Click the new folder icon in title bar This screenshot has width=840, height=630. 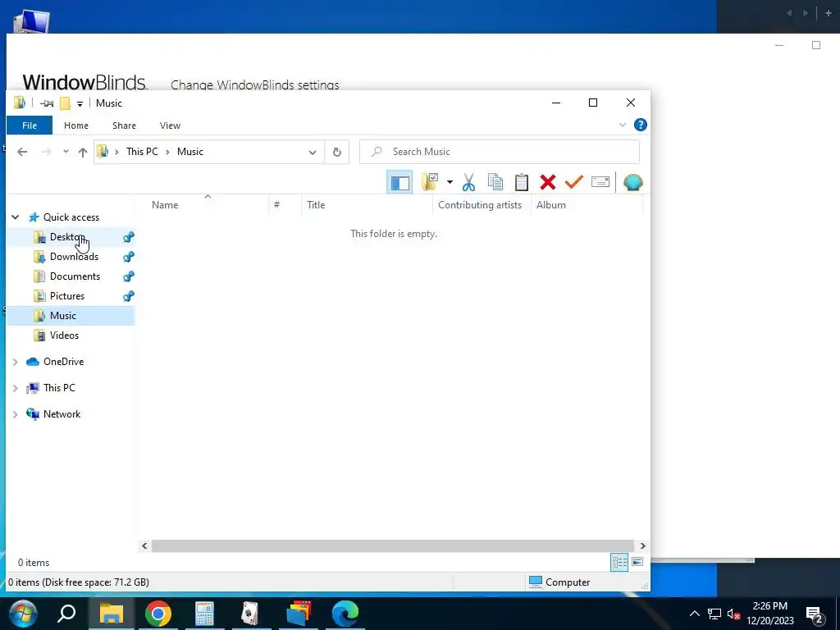pos(65,103)
